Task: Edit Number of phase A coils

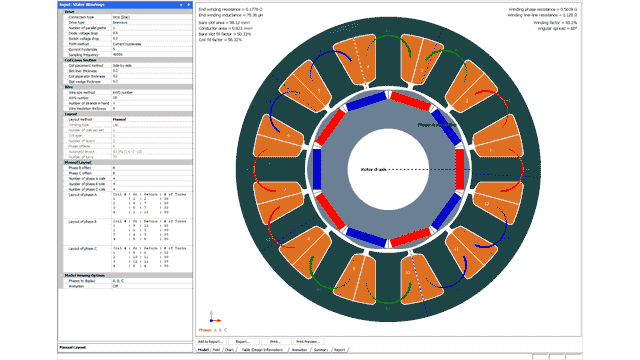Action: coord(151,178)
